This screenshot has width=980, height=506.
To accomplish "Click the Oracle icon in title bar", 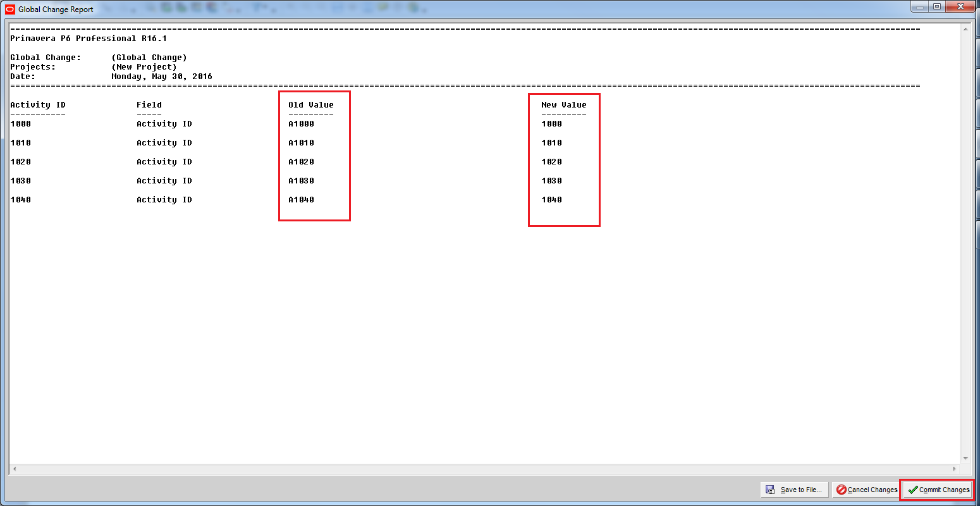I will click(9, 9).
